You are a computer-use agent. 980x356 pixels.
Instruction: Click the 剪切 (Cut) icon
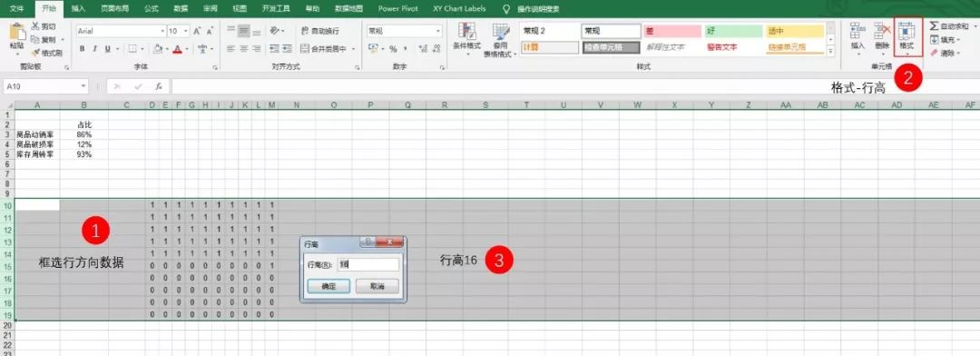35,26
